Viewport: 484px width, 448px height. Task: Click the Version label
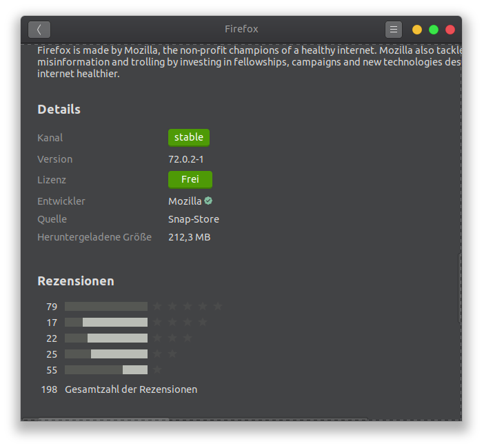tap(55, 159)
